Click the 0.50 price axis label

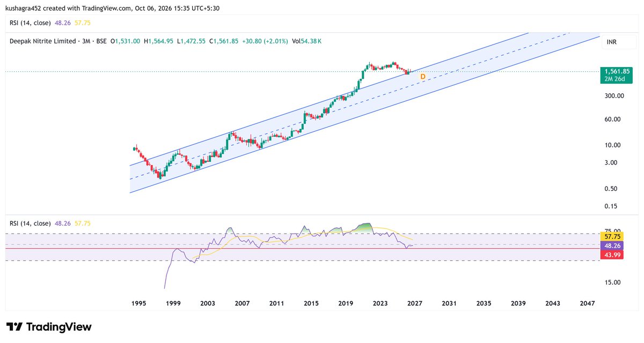point(612,189)
